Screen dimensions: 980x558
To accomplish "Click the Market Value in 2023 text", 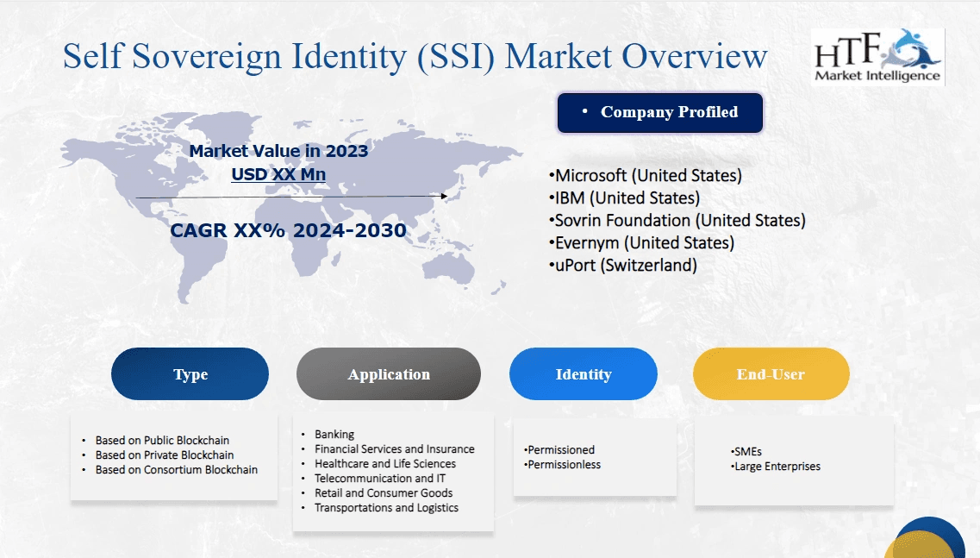I will pos(278,151).
